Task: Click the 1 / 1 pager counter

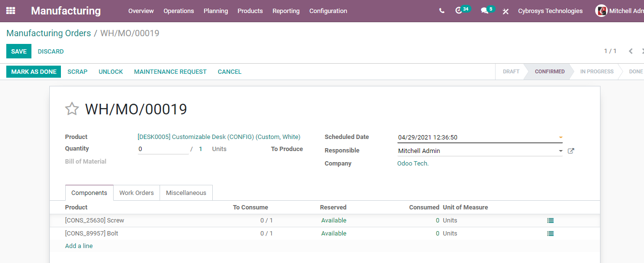Action: tap(610, 51)
